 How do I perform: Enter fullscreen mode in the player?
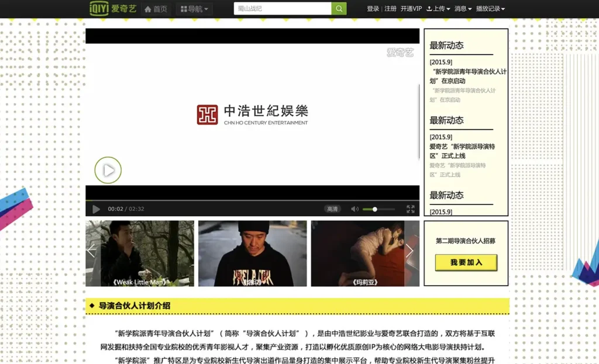411,209
